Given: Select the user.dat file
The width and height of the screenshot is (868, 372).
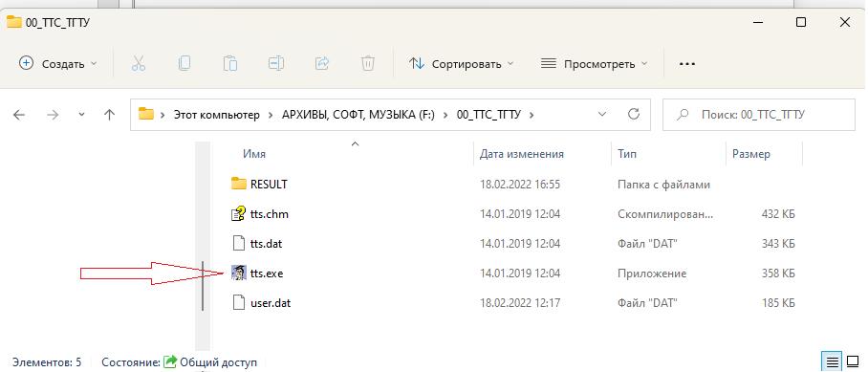Looking at the screenshot, I should click(x=271, y=303).
